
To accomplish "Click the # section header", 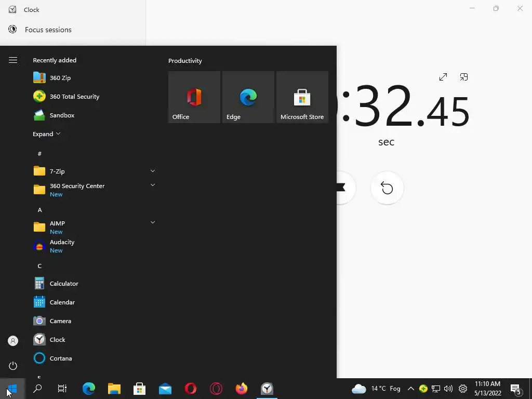I will (39, 154).
